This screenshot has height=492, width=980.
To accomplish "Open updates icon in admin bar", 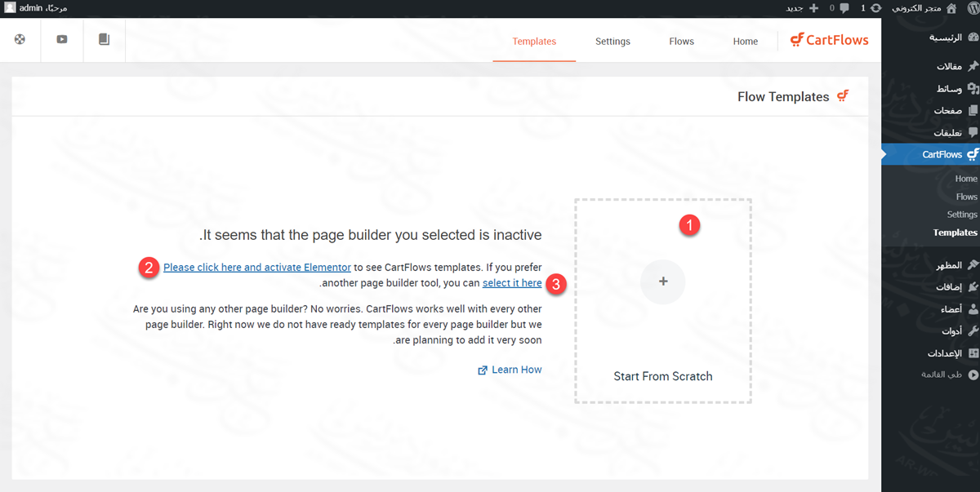I will (x=875, y=7).
